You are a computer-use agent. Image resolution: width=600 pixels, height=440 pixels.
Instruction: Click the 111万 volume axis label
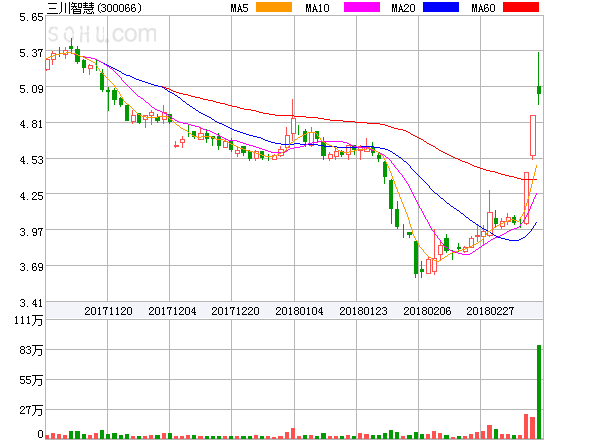(29, 320)
